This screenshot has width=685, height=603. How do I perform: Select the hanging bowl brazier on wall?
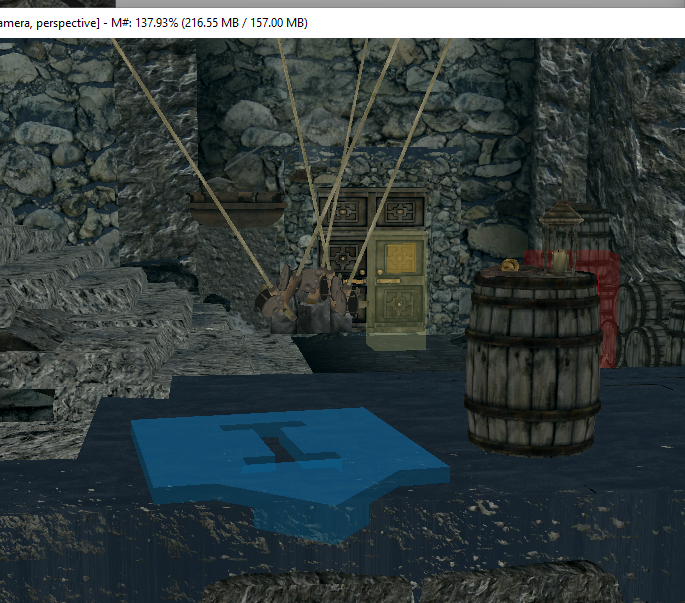[x=237, y=209]
